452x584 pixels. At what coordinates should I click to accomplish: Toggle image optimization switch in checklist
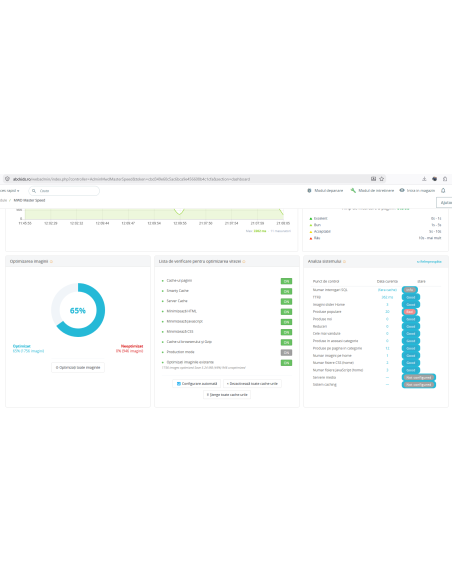pyautogui.click(x=286, y=363)
